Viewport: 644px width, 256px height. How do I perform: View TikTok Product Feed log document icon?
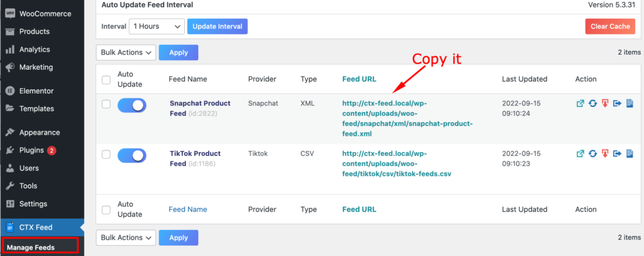point(630,153)
